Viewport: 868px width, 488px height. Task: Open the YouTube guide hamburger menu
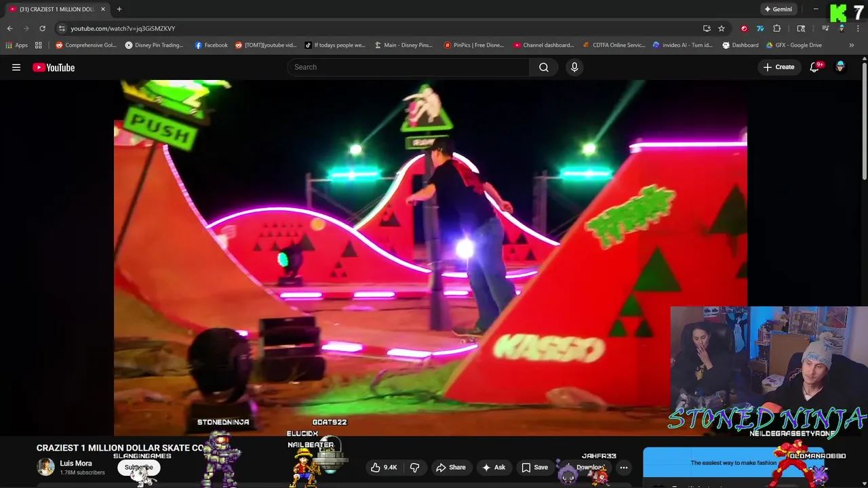click(16, 67)
